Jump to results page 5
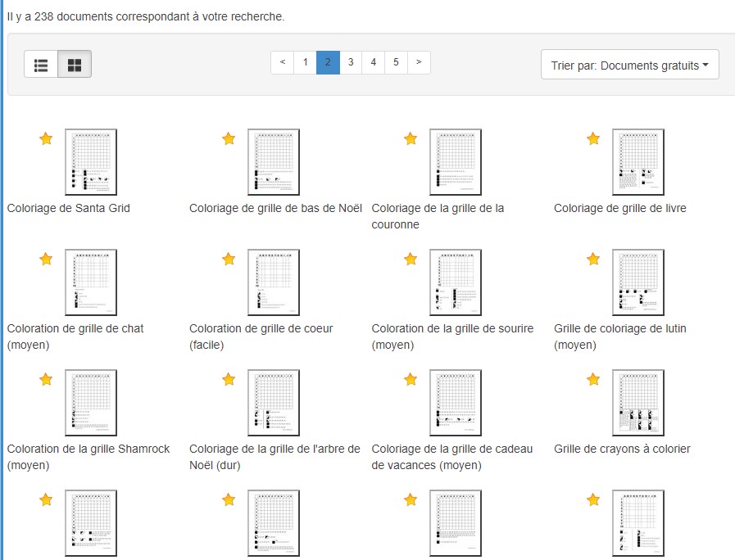The height and width of the screenshot is (560, 735). pyautogui.click(x=396, y=62)
